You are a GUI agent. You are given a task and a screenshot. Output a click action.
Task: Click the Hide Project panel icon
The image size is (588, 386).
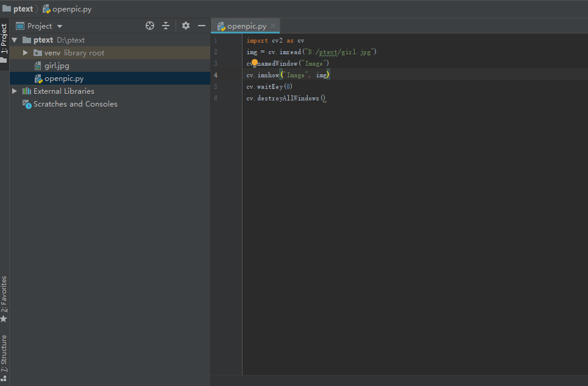pos(201,26)
